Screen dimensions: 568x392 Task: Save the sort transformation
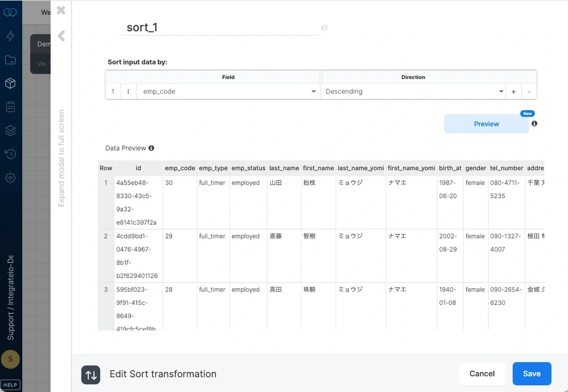click(x=532, y=374)
